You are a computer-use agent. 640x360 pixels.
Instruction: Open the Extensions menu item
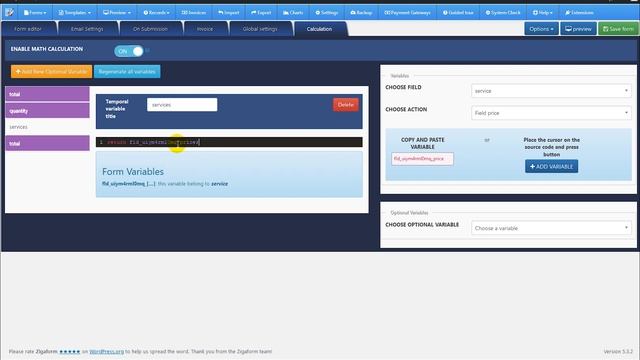[x=579, y=13]
